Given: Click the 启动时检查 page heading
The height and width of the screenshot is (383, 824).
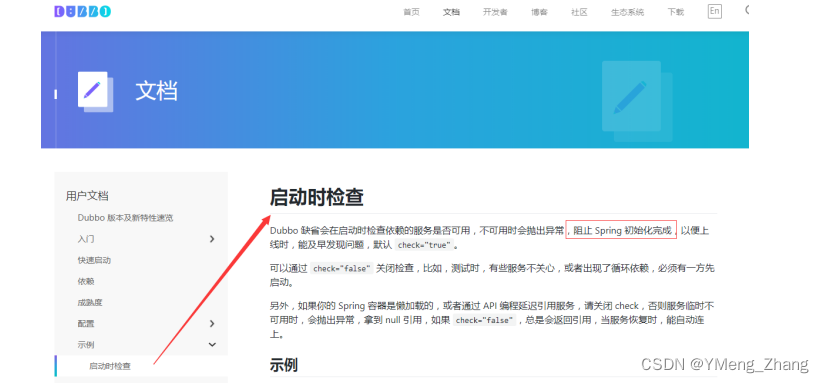Looking at the screenshot, I should point(317,198).
